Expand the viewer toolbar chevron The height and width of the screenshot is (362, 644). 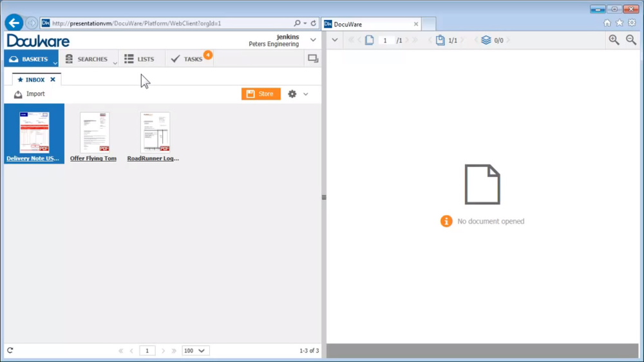(x=335, y=41)
